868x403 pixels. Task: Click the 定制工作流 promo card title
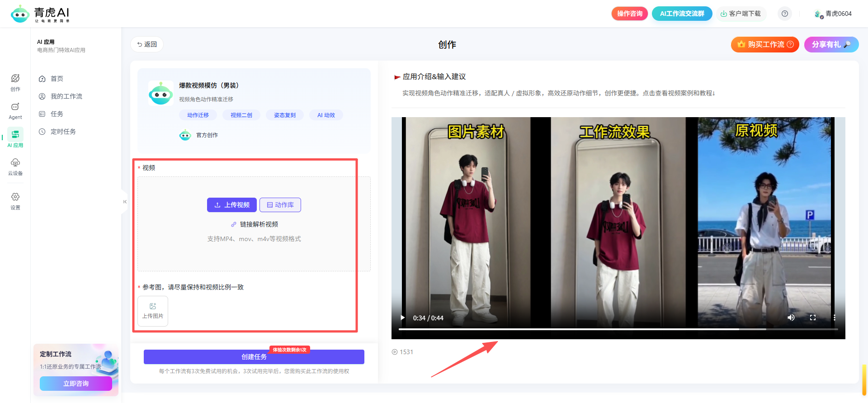tap(56, 354)
